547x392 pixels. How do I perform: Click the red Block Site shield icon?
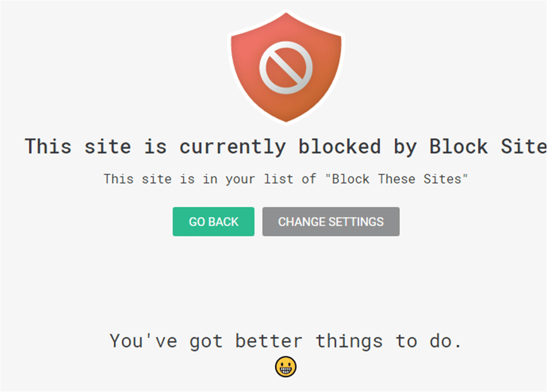(286, 67)
